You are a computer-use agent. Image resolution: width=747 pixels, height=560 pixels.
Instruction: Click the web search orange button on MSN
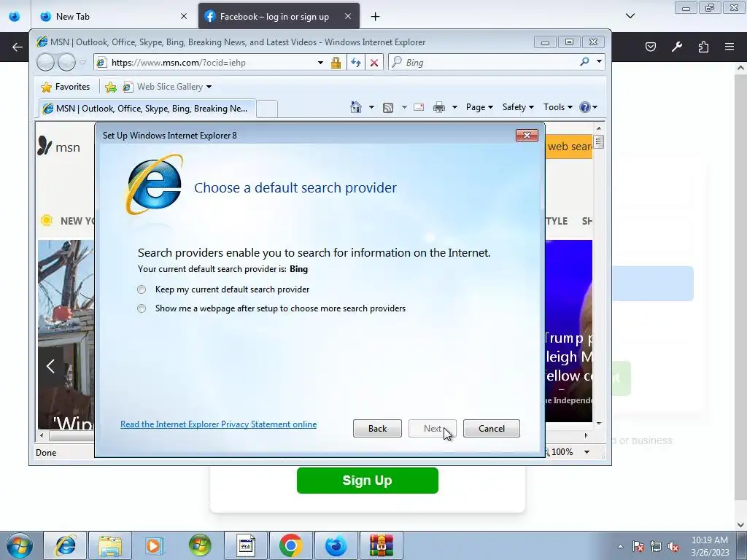569,146
